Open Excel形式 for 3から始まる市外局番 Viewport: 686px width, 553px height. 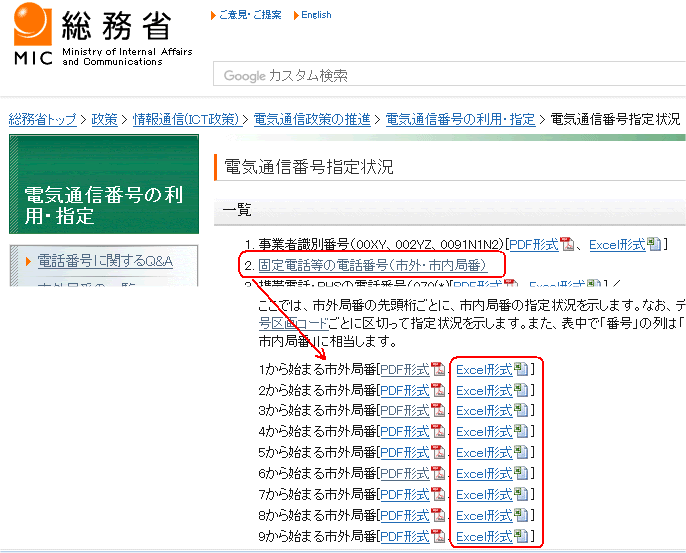[484, 410]
